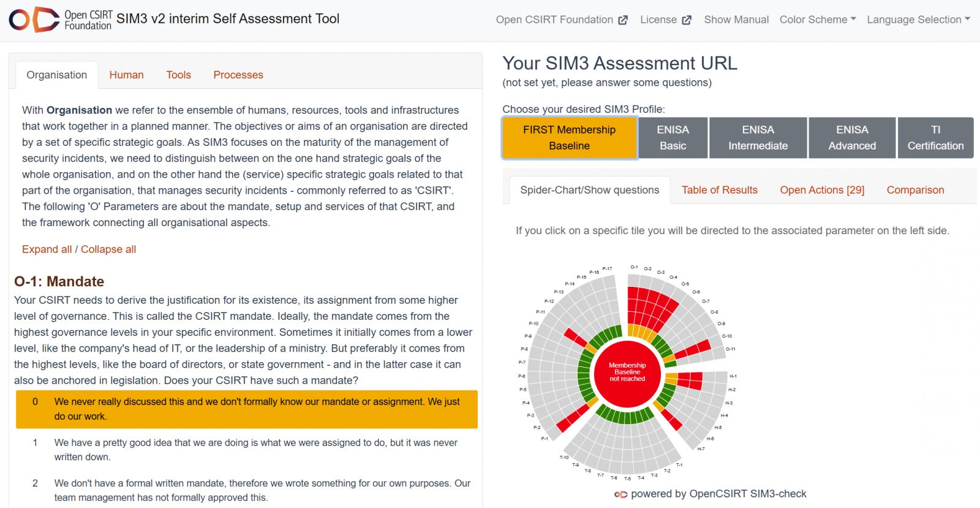Viewport: 980px width, 508px height.
Task: Click the small OpenCSIRT logo beside powered by
Action: (x=620, y=495)
